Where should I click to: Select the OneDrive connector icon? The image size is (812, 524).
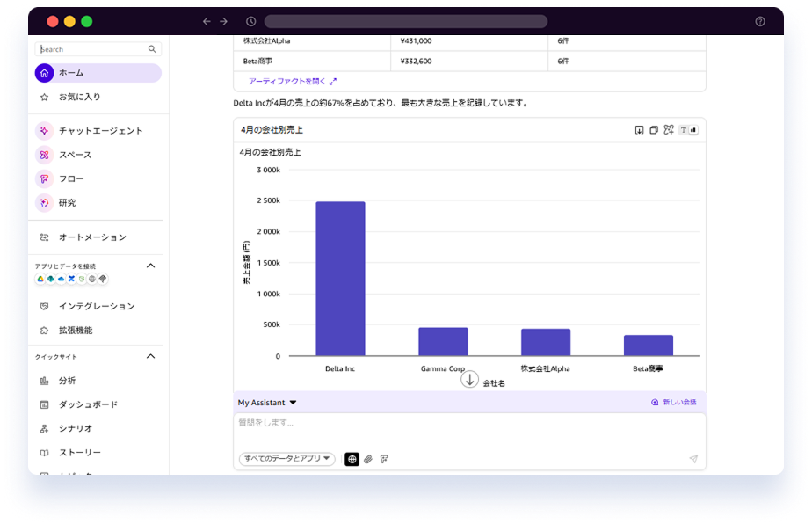(x=60, y=279)
